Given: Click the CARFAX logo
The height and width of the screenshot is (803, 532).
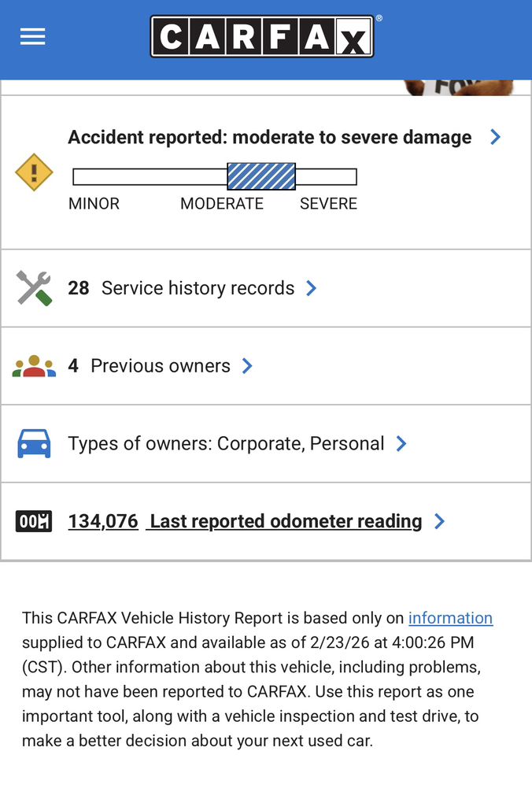Looking at the screenshot, I should [x=262, y=37].
